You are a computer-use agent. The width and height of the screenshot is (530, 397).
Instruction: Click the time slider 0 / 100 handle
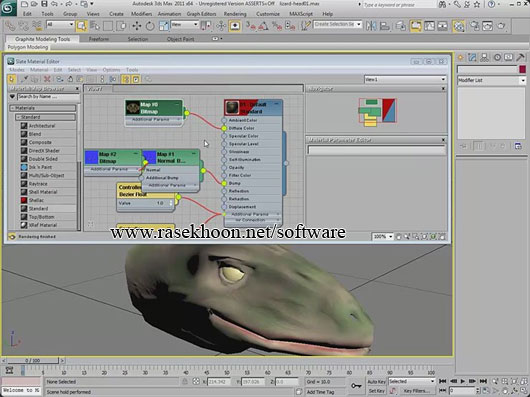32,361
